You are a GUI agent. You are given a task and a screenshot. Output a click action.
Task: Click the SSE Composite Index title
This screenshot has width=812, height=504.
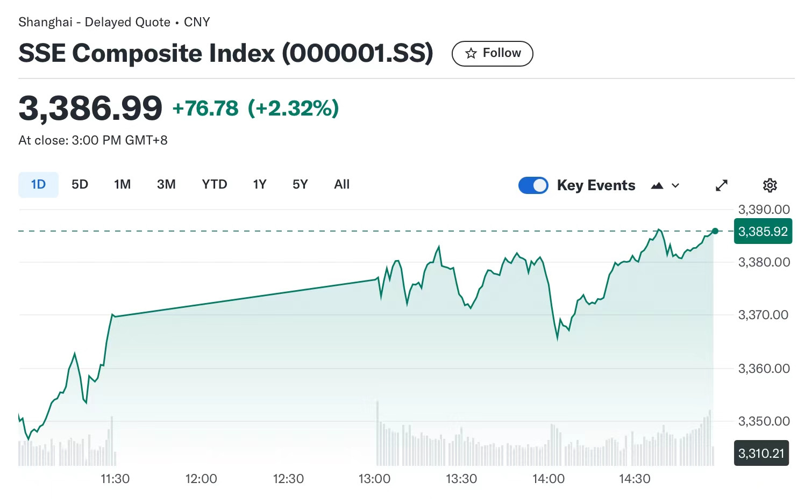226,53
